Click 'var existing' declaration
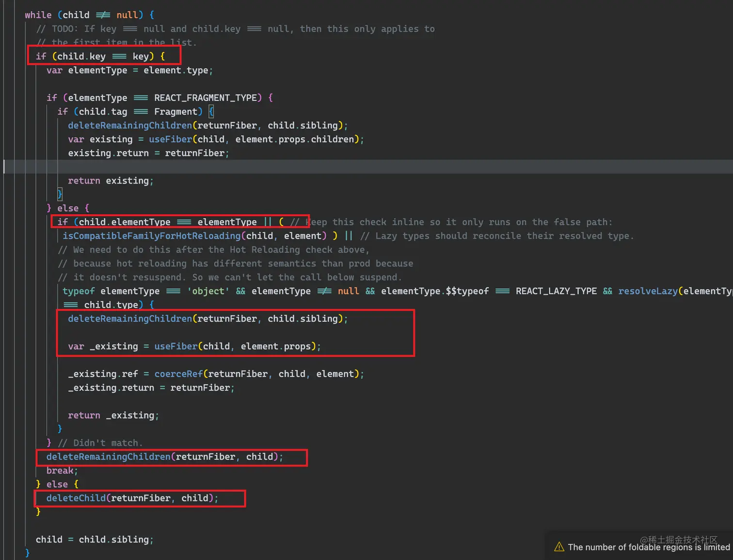 (x=100, y=140)
